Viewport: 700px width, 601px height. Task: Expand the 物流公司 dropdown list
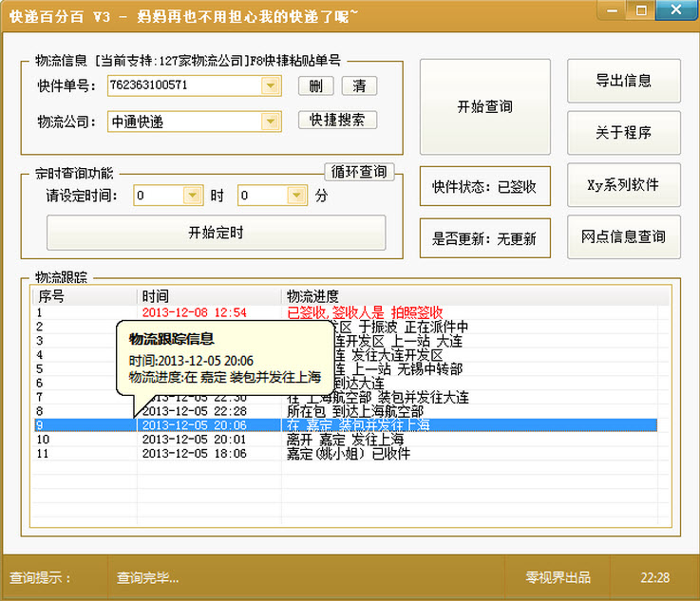pyautogui.click(x=271, y=122)
